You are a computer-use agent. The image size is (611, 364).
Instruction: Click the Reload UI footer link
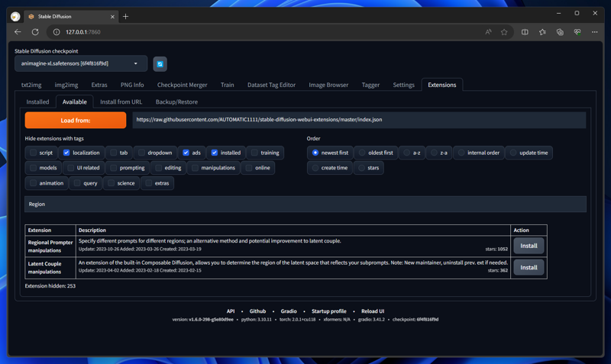373,311
